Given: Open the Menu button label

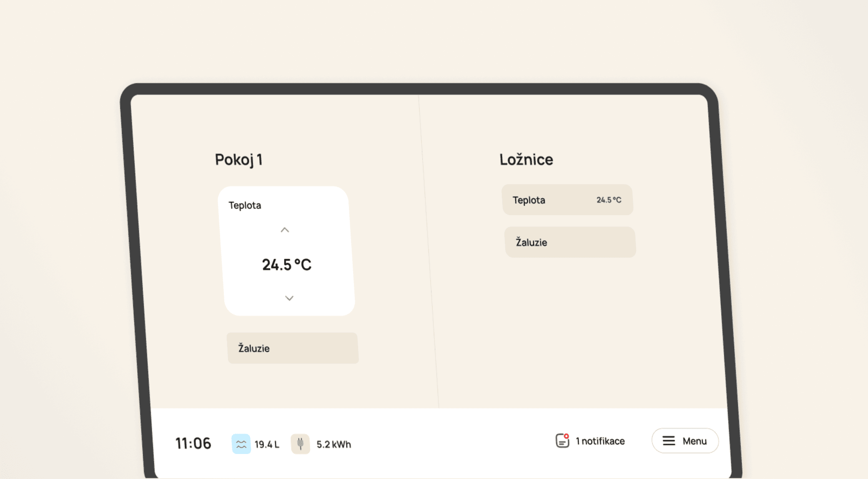Looking at the screenshot, I should (x=694, y=441).
